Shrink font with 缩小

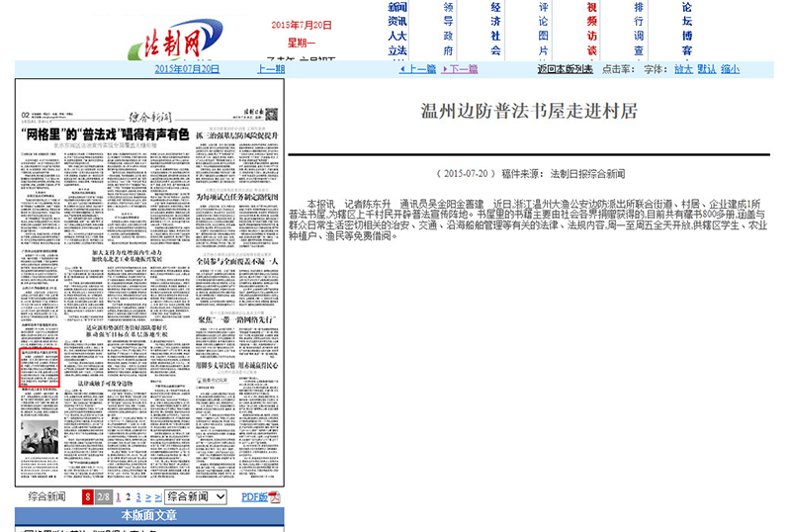(730, 68)
